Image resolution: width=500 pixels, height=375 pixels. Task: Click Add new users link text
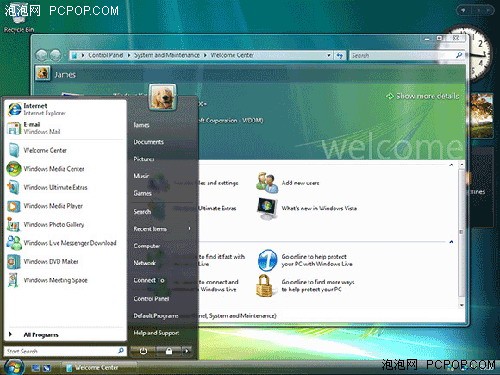[300, 183]
